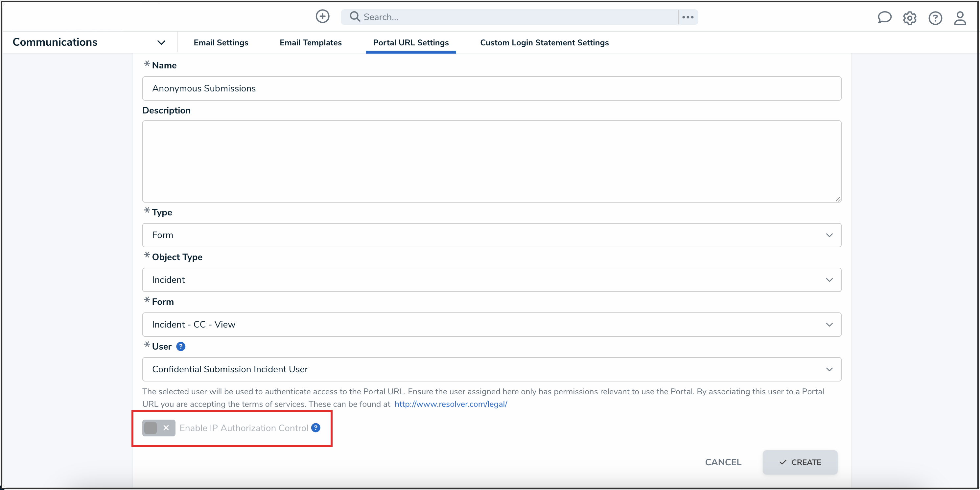Click the help icon beside Enable IP Authorization Control

click(315, 428)
